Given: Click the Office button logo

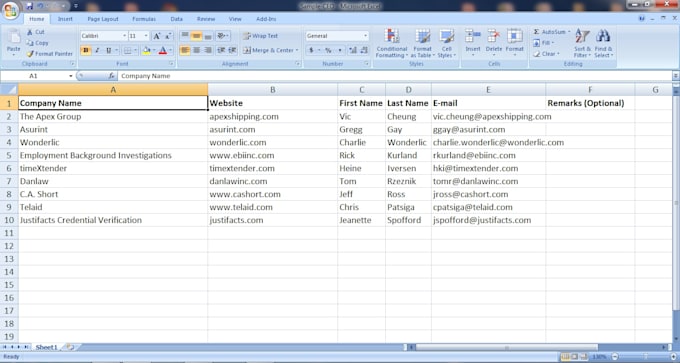Looking at the screenshot, I should point(10,10).
